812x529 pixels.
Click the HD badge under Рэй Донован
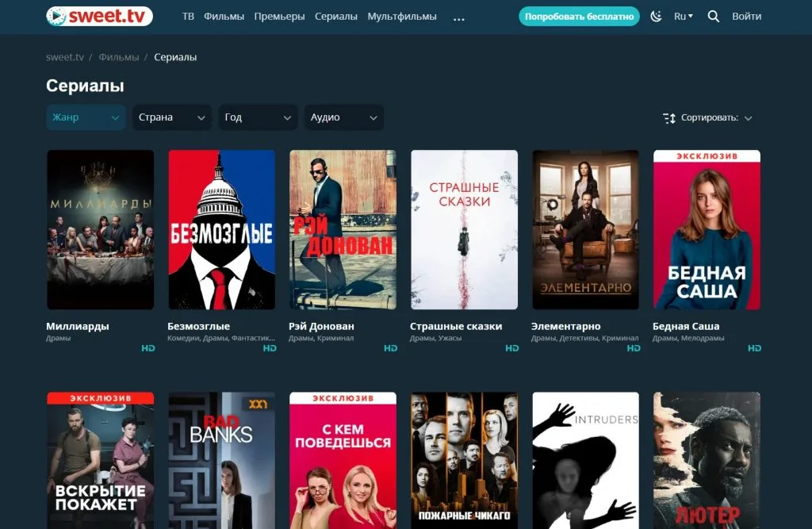pyautogui.click(x=390, y=347)
